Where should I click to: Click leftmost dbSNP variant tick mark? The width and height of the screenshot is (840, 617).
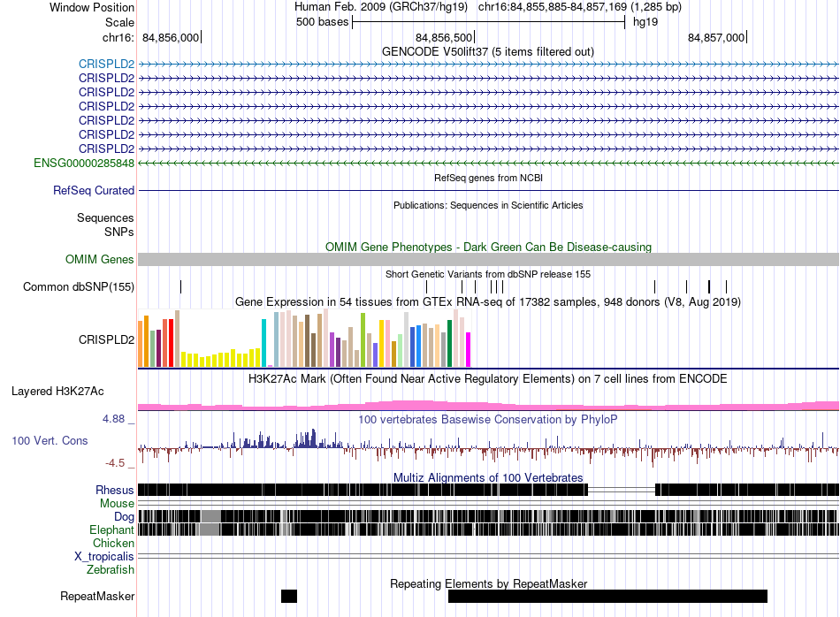[x=181, y=286]
